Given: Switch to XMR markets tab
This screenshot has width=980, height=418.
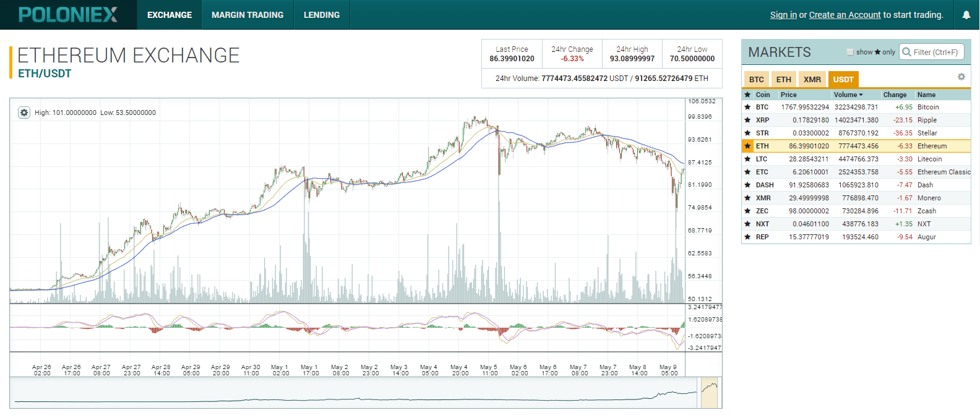Looking at the screenshot, I should (812, 79).
